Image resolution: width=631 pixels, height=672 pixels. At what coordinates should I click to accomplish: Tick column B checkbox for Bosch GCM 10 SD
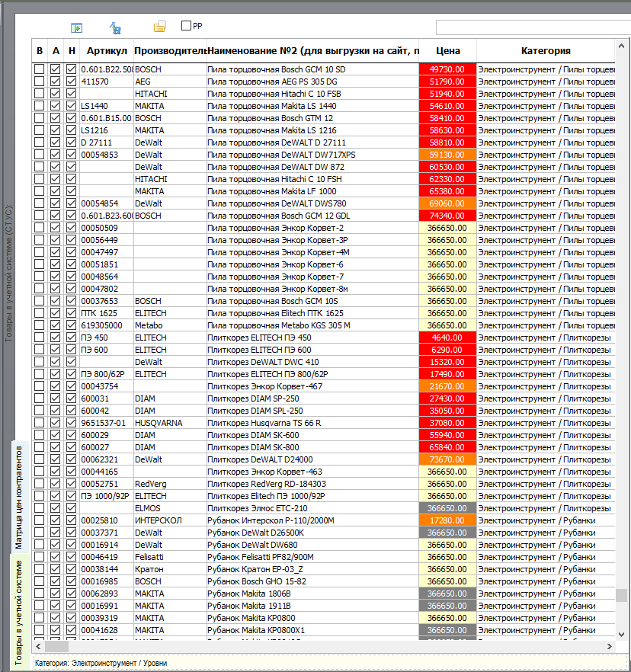pos(40,69)
